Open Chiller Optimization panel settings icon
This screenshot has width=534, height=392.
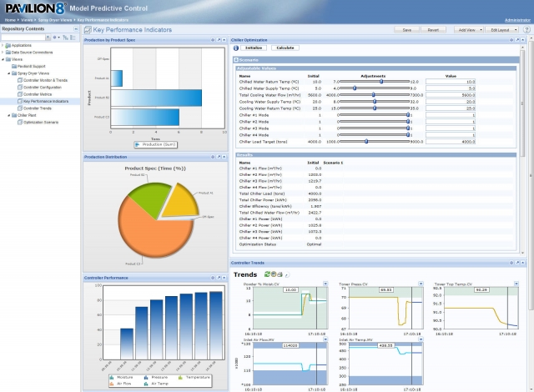point(511,40)
